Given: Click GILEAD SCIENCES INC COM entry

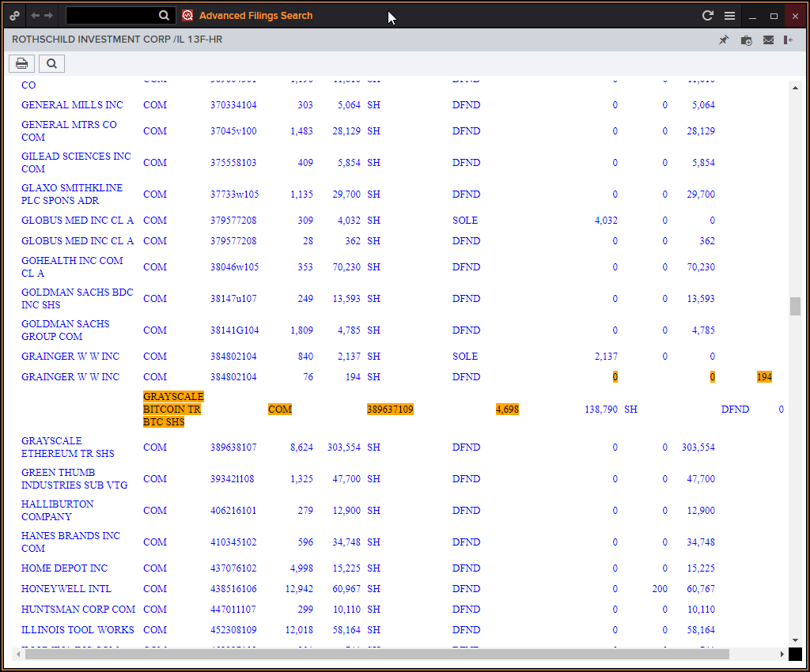Looking at the screenshot, I should click(76, 163).
